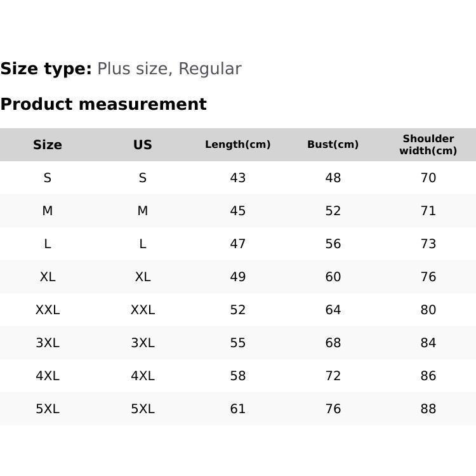The image size is (476, 476).
Task: Select shoulder width 71 in M row
Action: click(428, 211)
